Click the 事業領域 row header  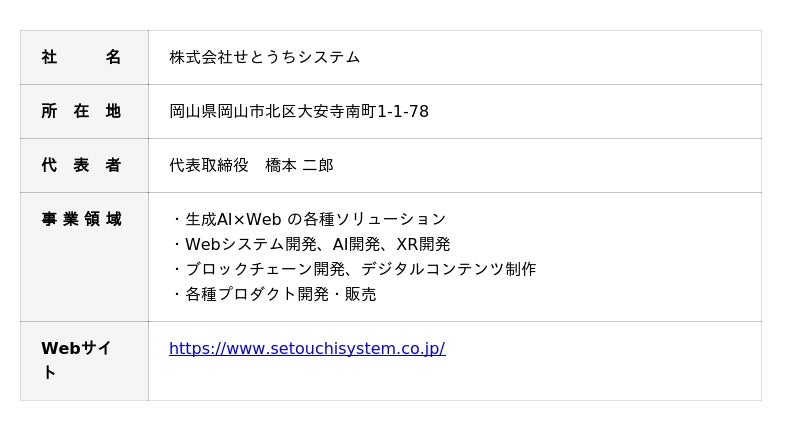click(81, 220)
